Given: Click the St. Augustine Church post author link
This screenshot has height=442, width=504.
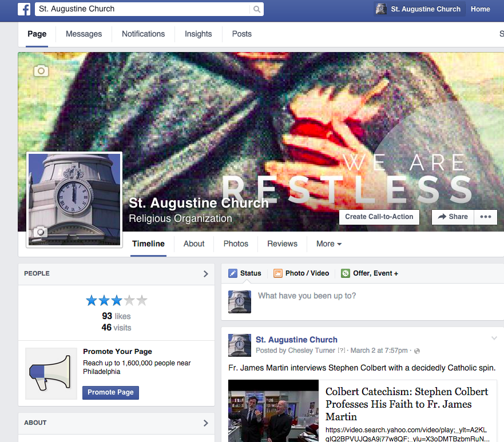Looking at the screenshot, I should [x=296, y=340].
